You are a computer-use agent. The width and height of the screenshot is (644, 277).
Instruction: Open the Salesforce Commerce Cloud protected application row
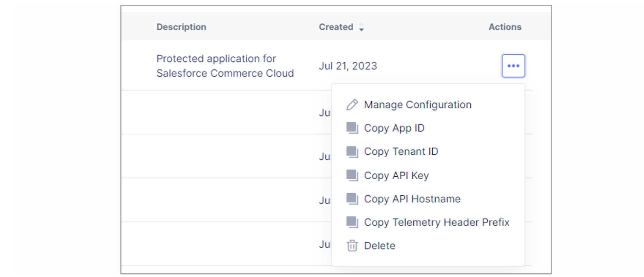coord(225,66)
